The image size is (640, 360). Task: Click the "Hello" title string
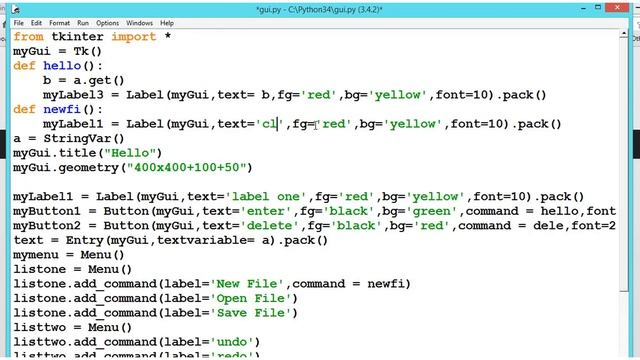[x=130, y=153]
